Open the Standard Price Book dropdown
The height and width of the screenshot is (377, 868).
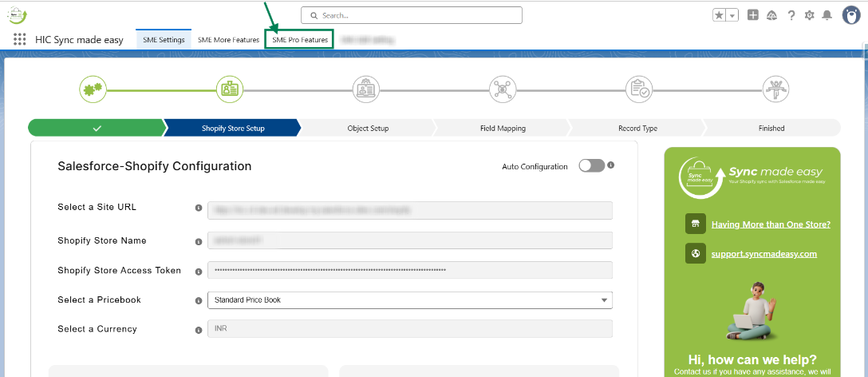coord(410,300)
